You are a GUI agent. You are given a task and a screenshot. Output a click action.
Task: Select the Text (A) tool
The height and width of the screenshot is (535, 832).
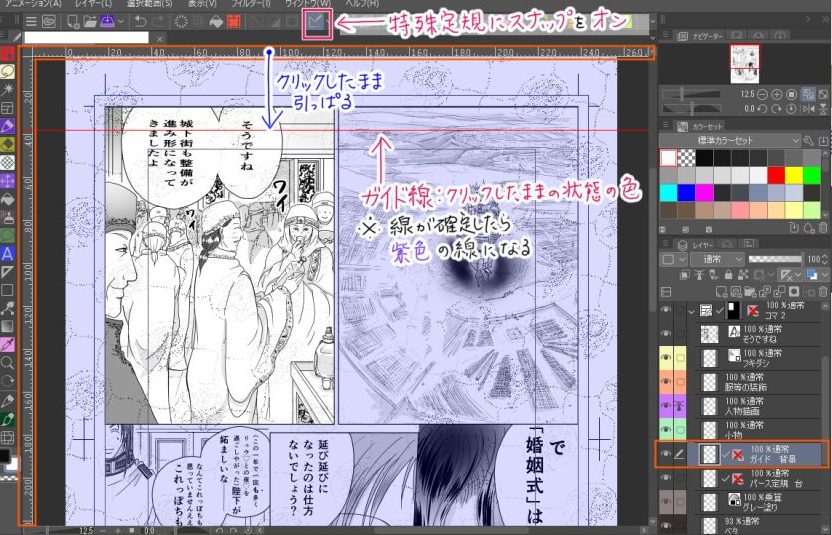7,254
